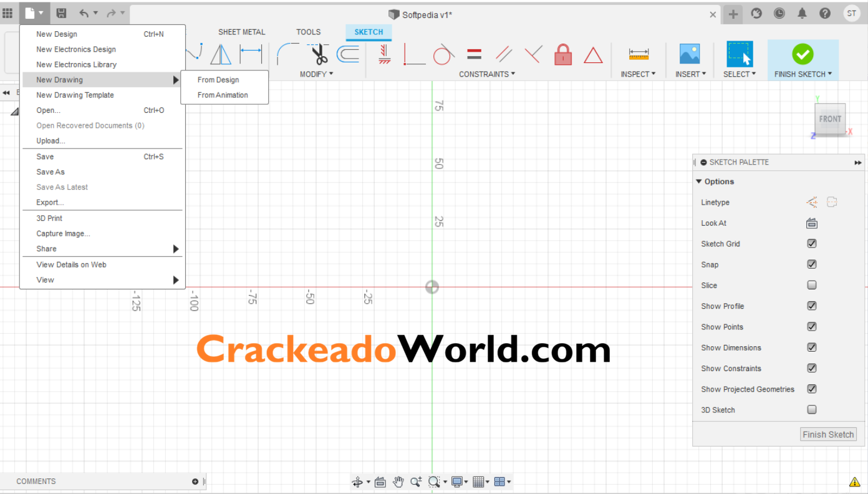This screenshot has width=868, height=494.
Task: Apply the Equal constraint icon
Action: tap(474, 55)
